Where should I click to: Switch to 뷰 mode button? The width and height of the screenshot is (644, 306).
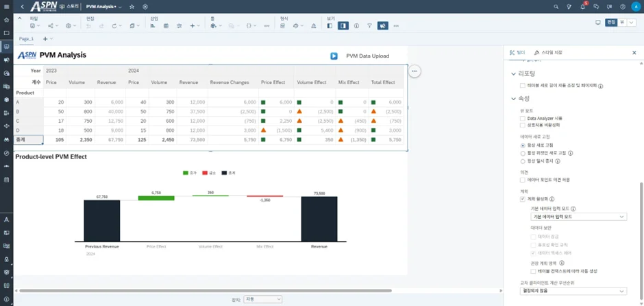(622, 23)
